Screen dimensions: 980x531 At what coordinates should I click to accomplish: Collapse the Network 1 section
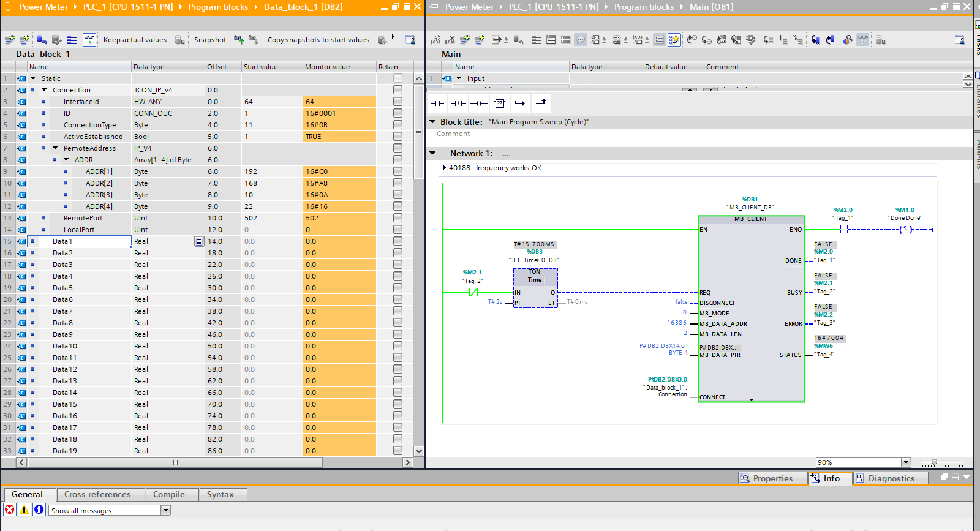433,153
